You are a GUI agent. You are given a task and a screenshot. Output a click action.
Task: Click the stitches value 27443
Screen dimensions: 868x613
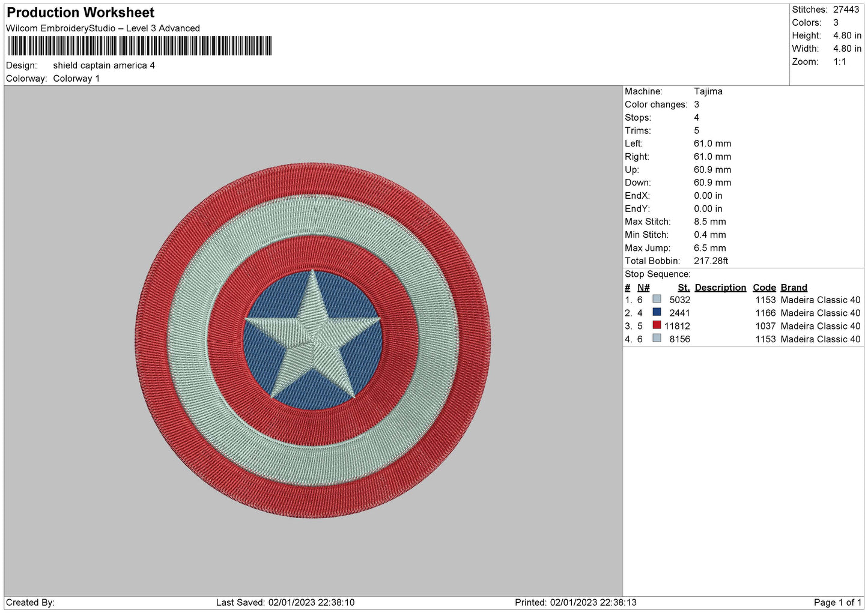(x=846, y=10)
